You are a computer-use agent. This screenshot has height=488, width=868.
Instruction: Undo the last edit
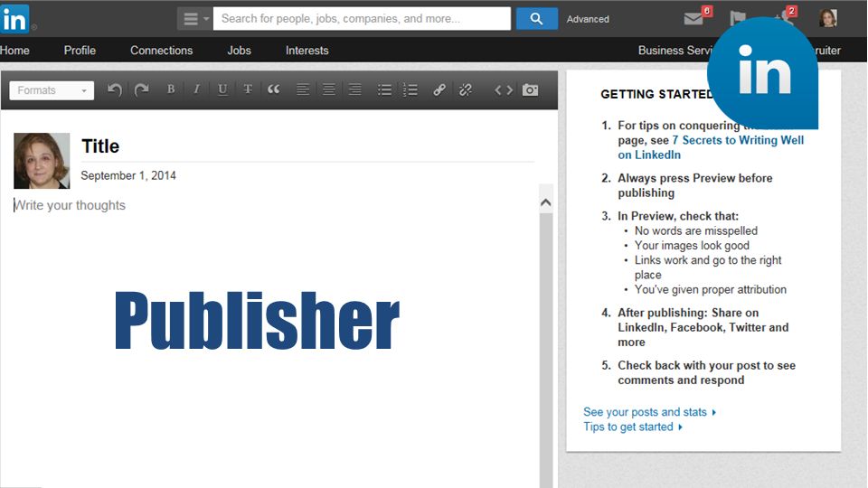pyautogui.click(x=115, y=89)
